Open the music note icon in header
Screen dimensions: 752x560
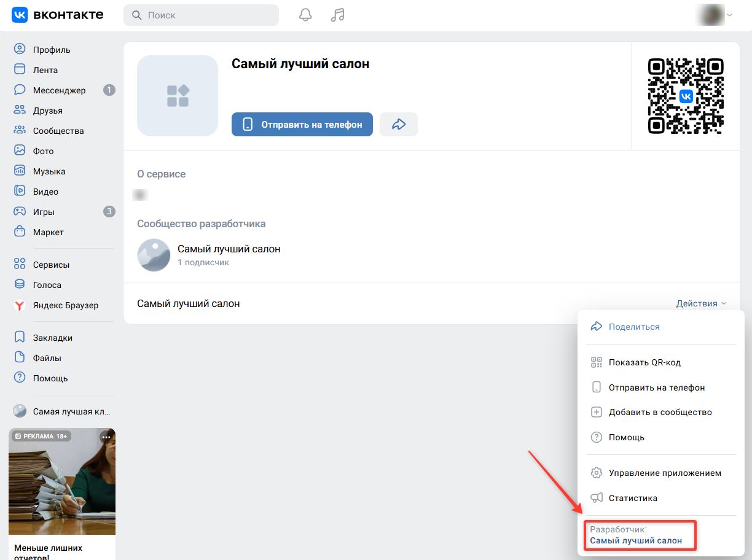pyautogui.click(x=337, y=15)
